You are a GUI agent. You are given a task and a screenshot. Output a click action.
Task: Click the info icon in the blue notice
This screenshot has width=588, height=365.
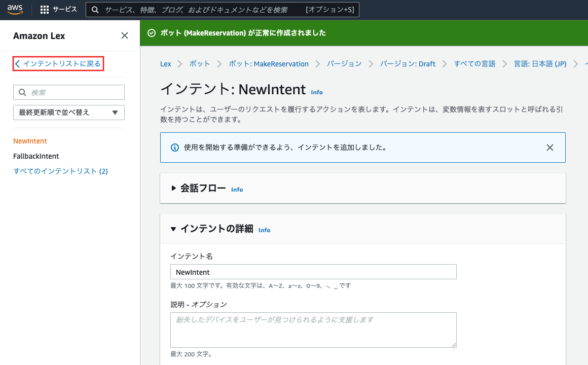[175, 148]
